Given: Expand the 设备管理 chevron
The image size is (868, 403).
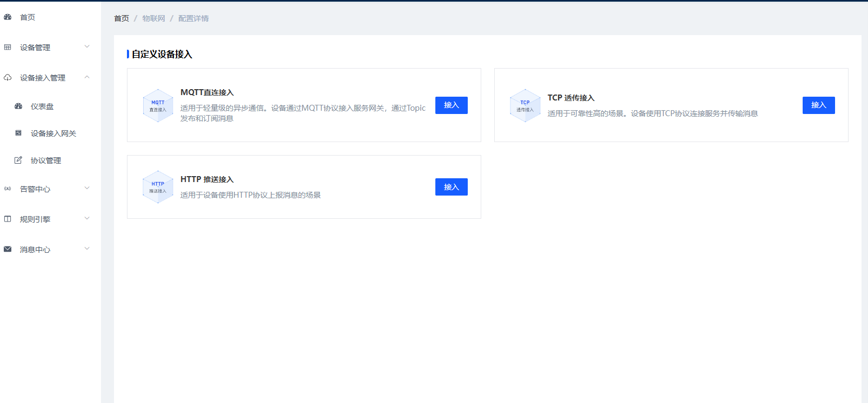Looking at the screenshot, I should click(87, 46).
